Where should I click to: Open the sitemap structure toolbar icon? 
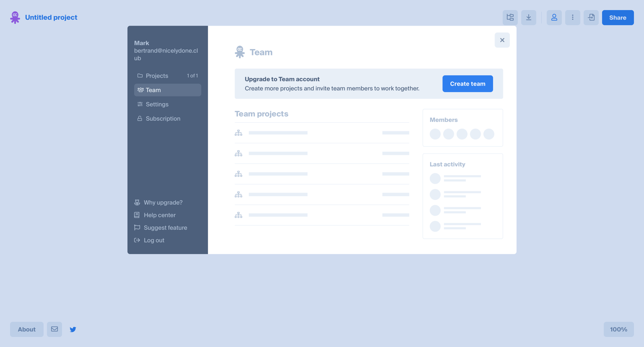510,17
